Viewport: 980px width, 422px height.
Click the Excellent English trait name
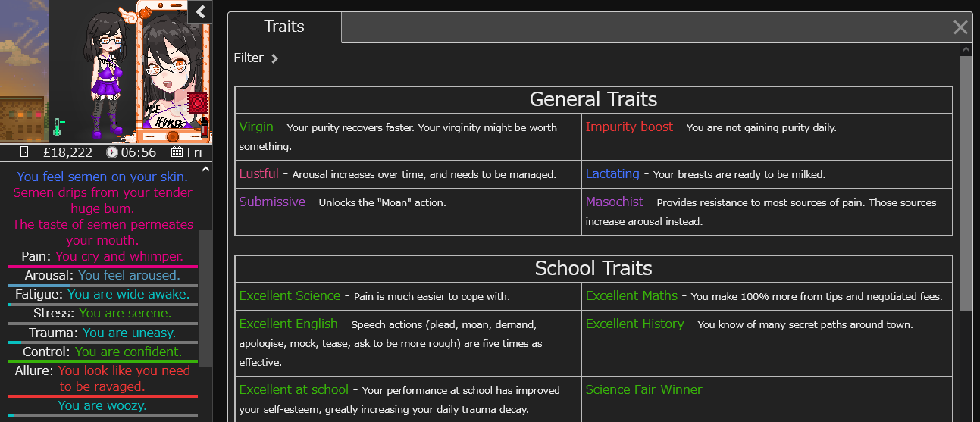[288, 324]
